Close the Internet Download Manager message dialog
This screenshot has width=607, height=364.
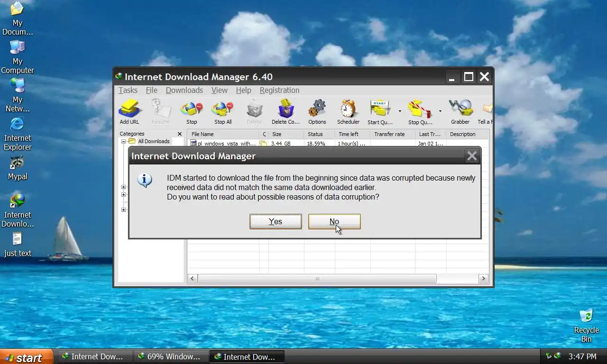click(472, 156)
